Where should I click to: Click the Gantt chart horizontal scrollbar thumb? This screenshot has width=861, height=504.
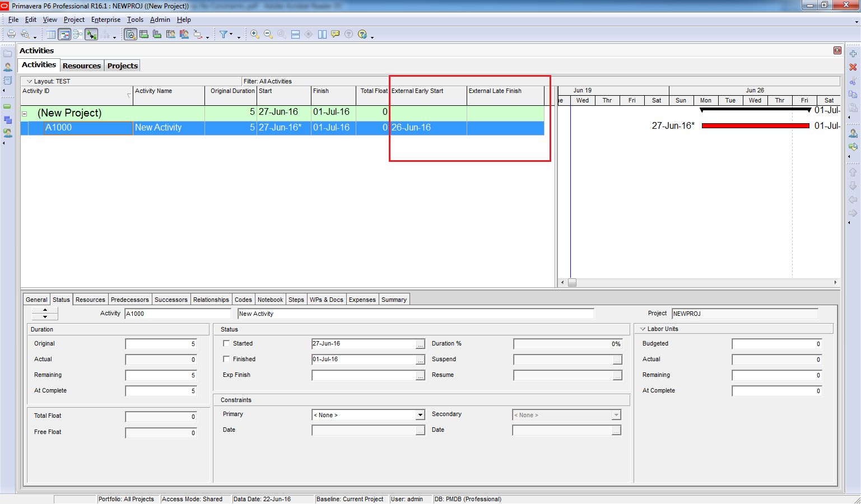[x=572, y=283]
